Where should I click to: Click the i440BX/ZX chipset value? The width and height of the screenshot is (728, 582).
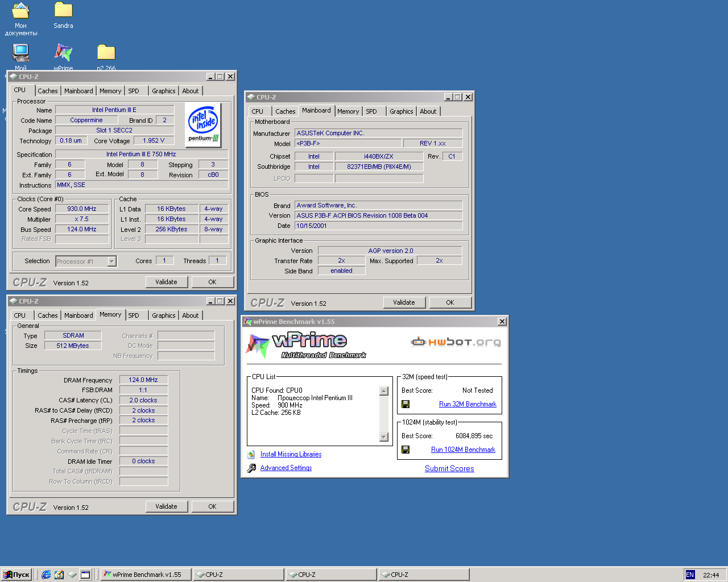[x=379, y=156]
